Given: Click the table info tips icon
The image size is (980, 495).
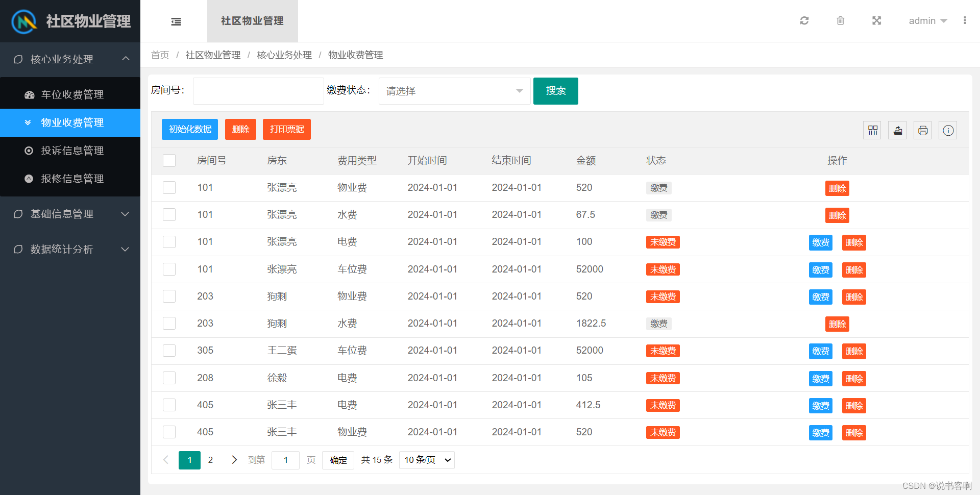Looking at the screenshot, I should pos(948,131).
